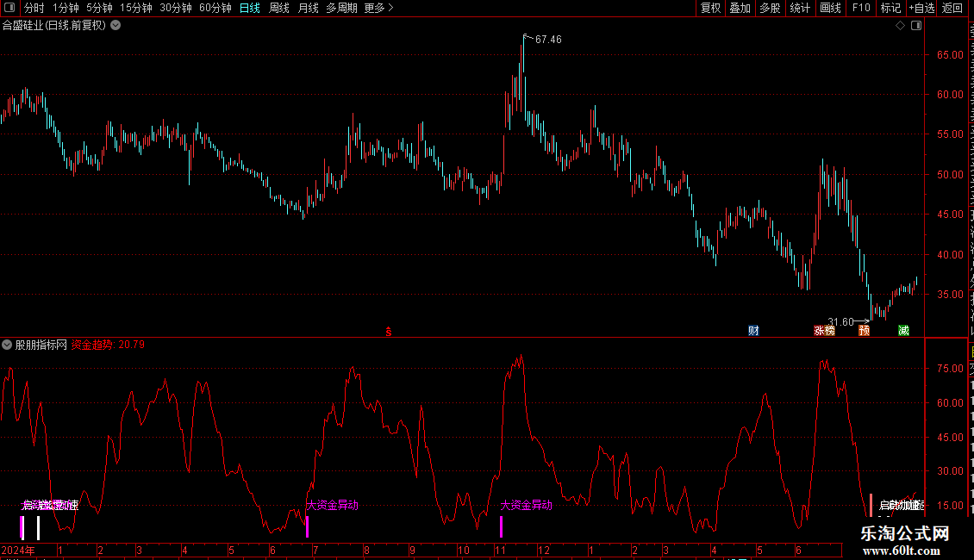Expand 更多 period options
This screenshot has width=974, height=560.
[378, 8]
